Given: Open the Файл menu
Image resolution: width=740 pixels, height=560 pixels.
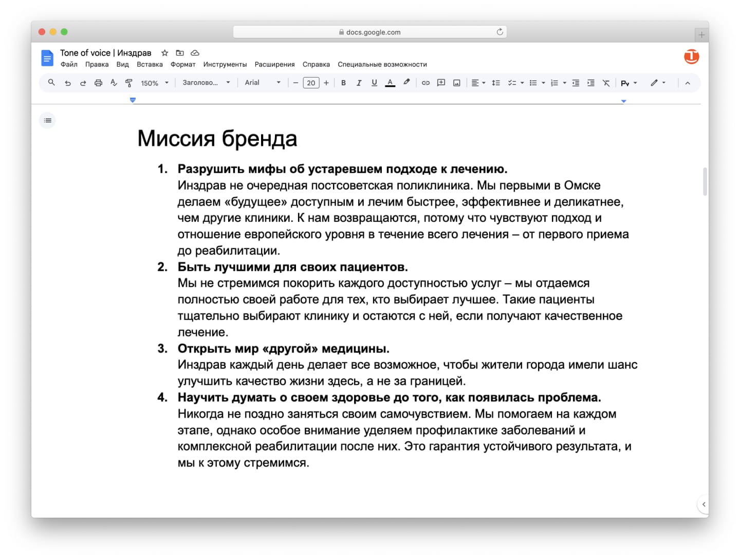Looking at the screenshot, I should point(69,64).
